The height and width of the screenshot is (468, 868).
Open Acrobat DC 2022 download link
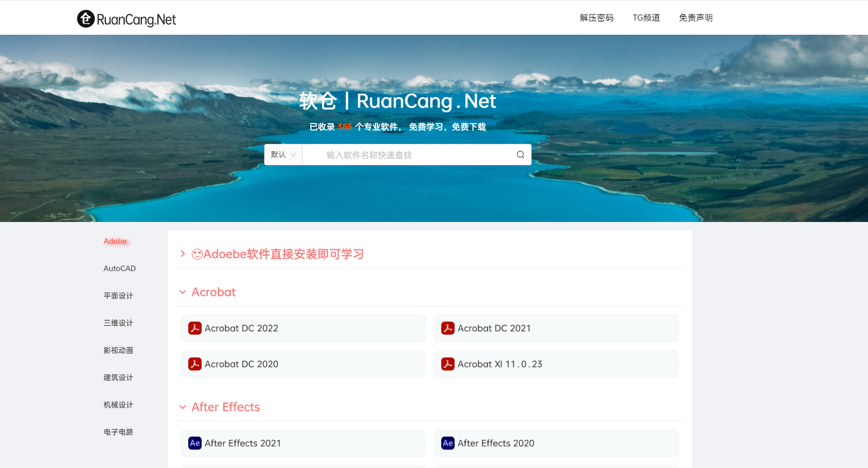303,328
